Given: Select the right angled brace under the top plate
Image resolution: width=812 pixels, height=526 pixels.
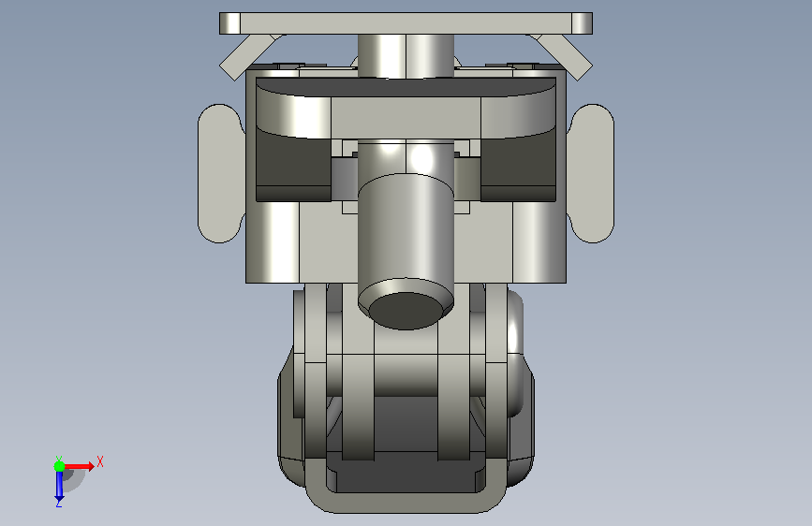Looking at the screenshot, I should 561,57.
